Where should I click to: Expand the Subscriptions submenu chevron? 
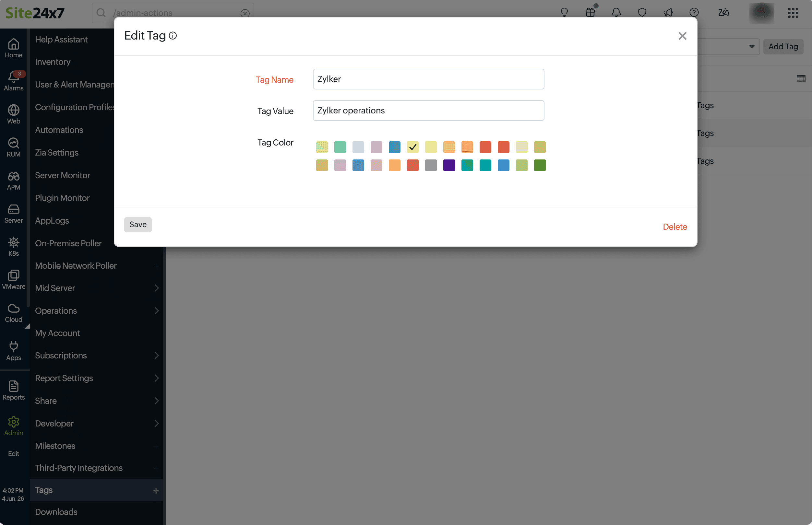[157, 355]
